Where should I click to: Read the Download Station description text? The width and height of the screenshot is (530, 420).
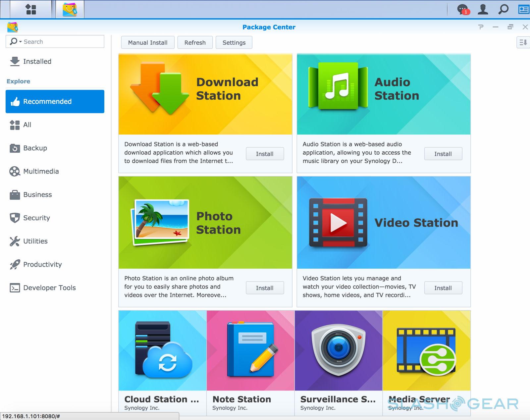point(179,152)
